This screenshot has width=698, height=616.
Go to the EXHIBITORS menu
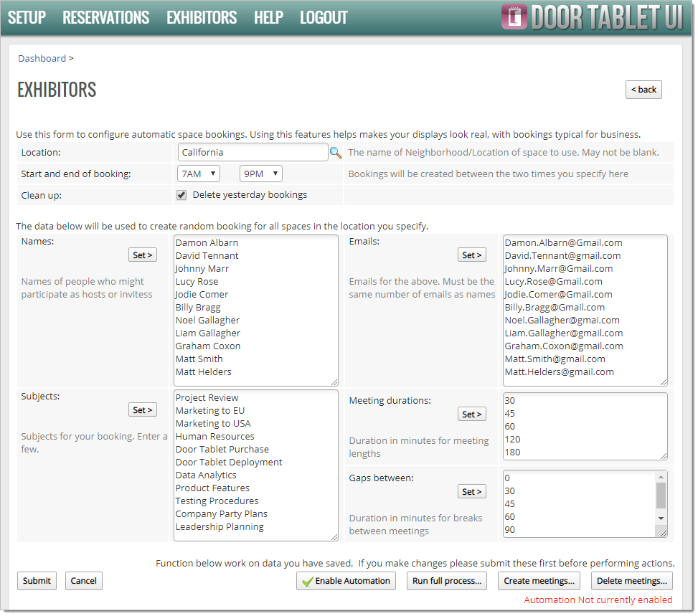coord(202,18)
